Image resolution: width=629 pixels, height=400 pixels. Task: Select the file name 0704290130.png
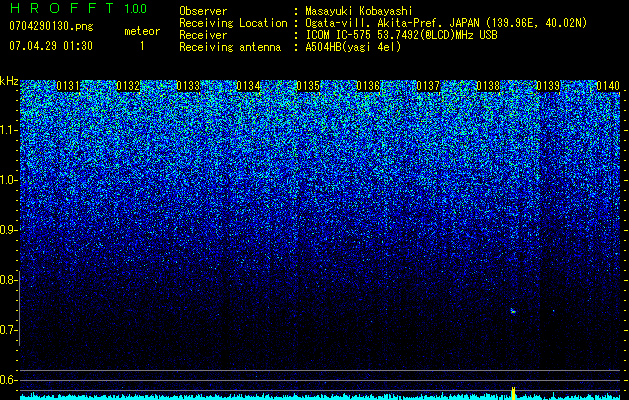pyautogui.click(x=51, y=26)
